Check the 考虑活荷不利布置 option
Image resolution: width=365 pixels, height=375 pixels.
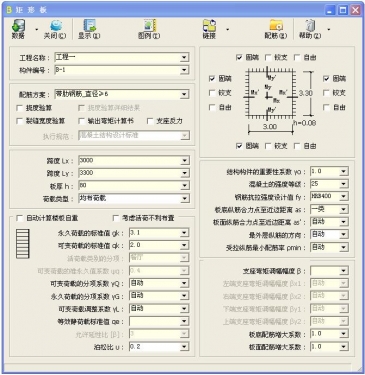pos(116,218)
